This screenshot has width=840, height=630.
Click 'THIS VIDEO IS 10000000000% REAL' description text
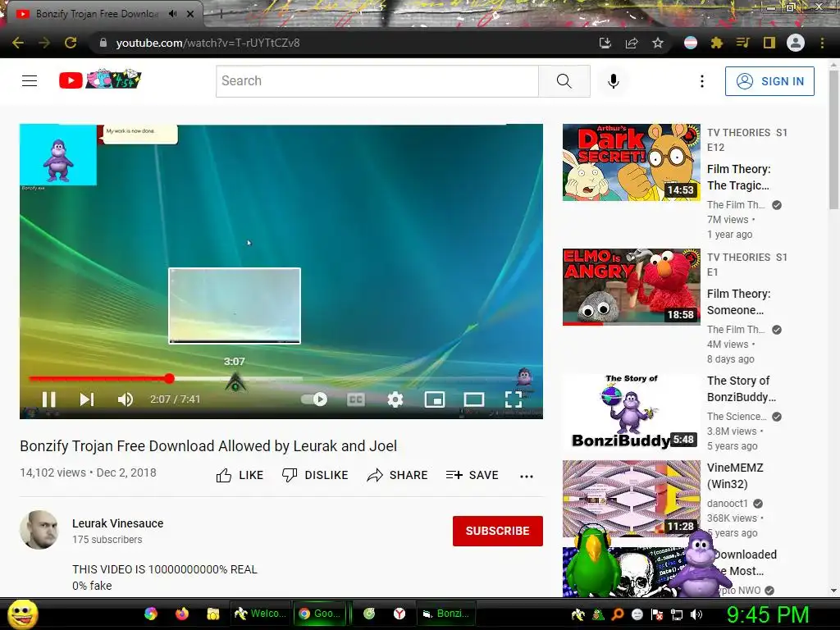[165, 569]
